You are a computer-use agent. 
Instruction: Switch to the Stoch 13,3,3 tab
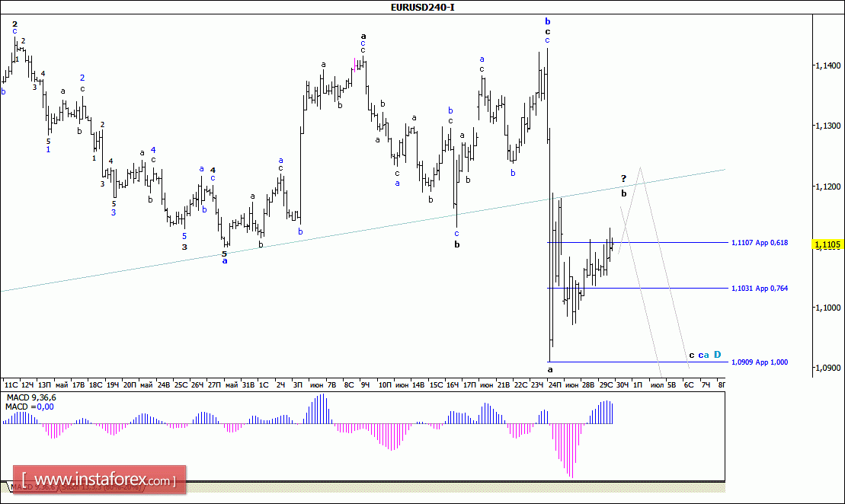[x=101, y=486]
